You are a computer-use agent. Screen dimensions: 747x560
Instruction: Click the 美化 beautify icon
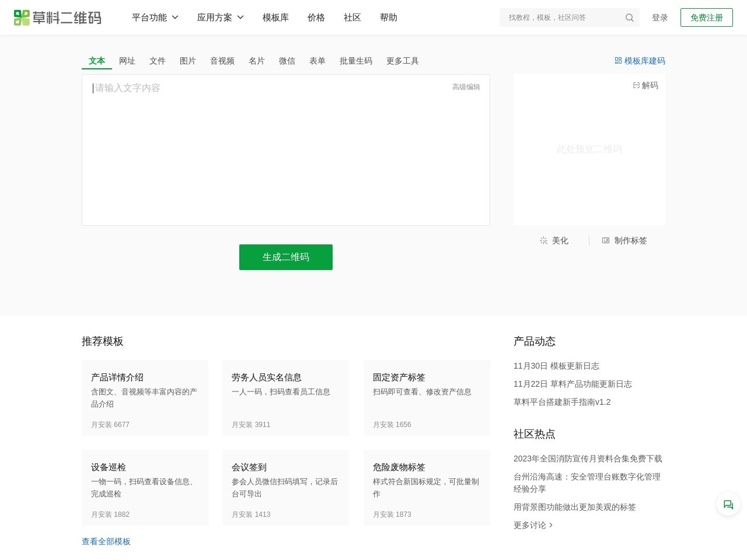tap(543, 240)
